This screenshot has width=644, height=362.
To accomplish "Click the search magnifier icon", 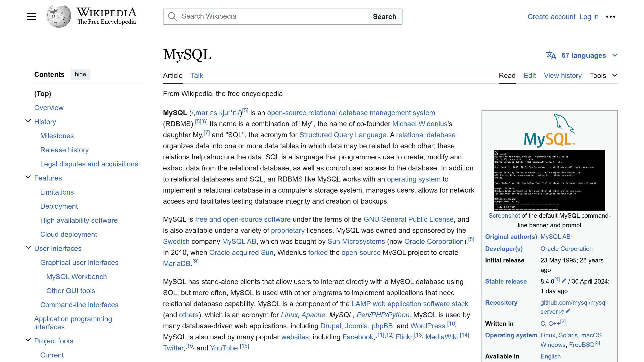I will pyautogui.click(x=172, y=17).
